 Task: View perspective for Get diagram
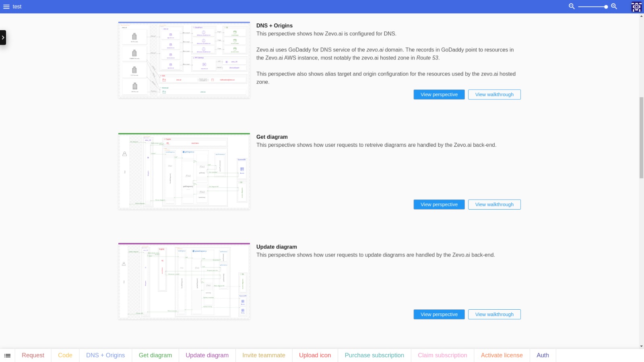tap(439, 204)
